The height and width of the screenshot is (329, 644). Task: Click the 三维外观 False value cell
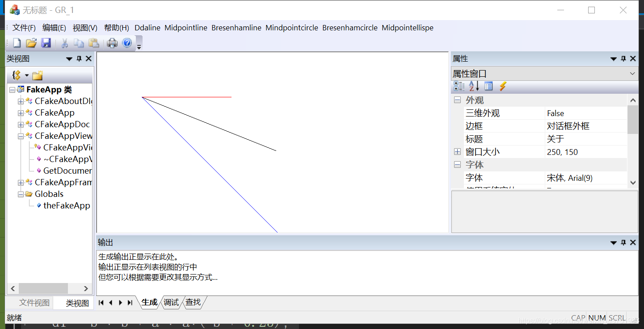tap(586, 113)
